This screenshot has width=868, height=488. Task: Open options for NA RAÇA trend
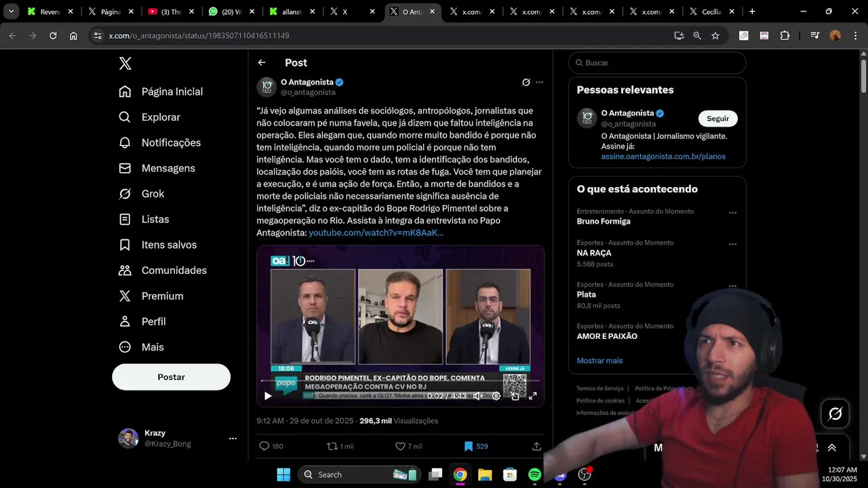[x=732, y=244]
